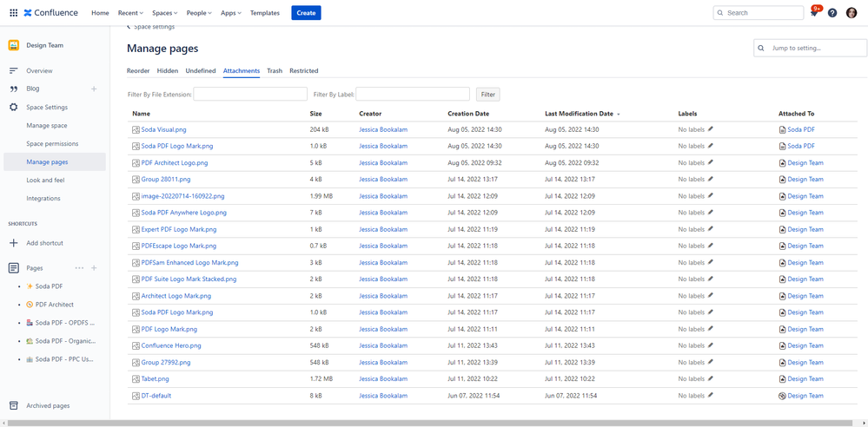The height and width of the screenshot is (427, 868).
Task: Expand the Spaces dropdown menu
Action: click(165, 13)
